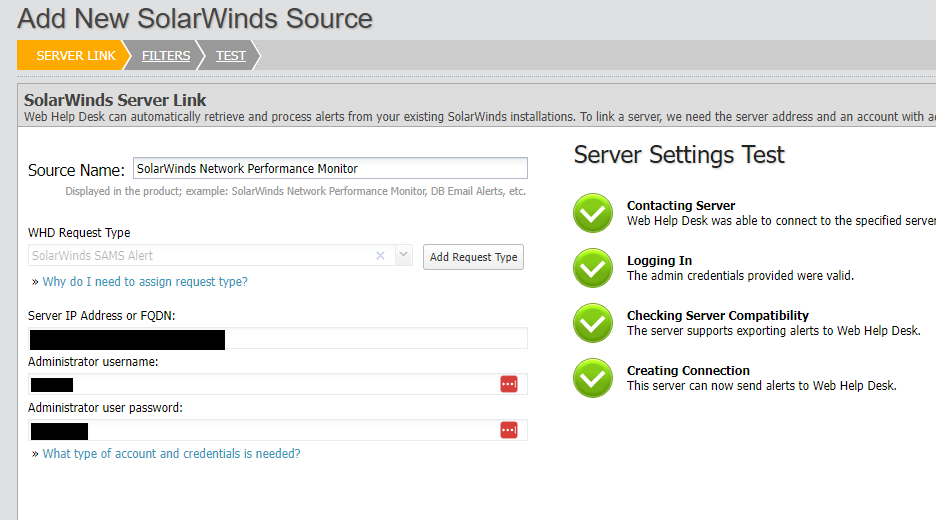The image size is (936, 520).
Task: Click the Add Request Type button
Action: [473, 257]
